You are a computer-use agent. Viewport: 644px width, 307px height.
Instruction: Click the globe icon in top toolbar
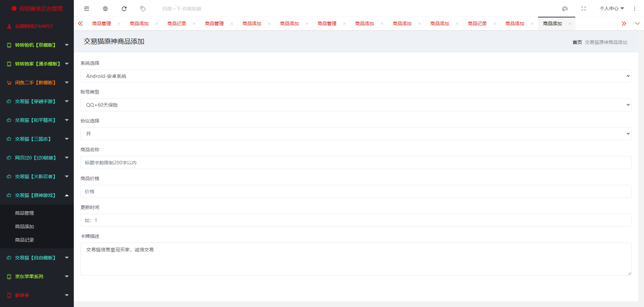(x=105, y=9)
